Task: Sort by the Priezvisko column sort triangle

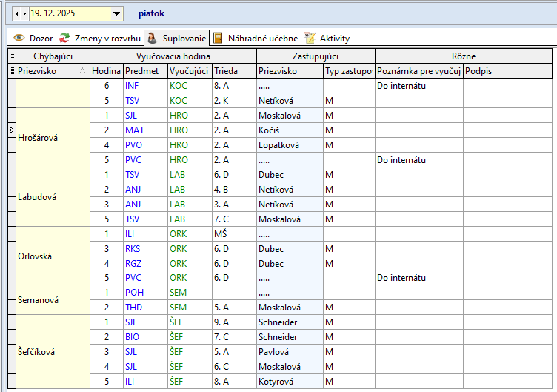Action: click(82, 71)
